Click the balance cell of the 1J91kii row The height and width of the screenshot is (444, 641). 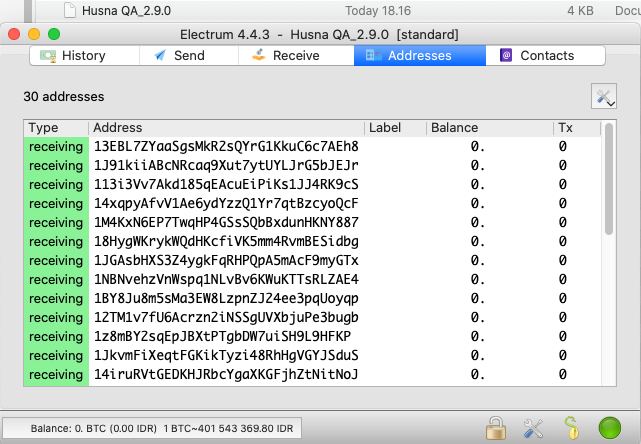pyautogui.click(x=477, y=166)
